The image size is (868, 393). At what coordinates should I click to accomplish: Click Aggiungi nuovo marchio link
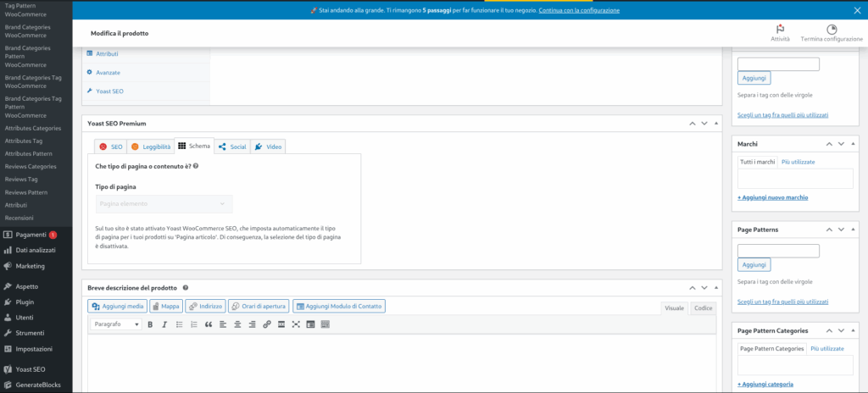coord(772,197)
